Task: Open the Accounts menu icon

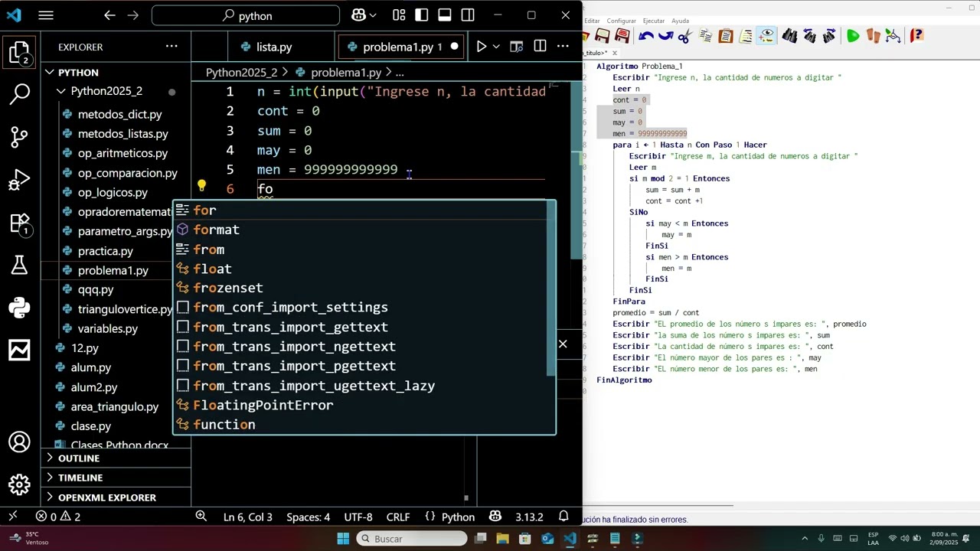Action: point(19,442)
